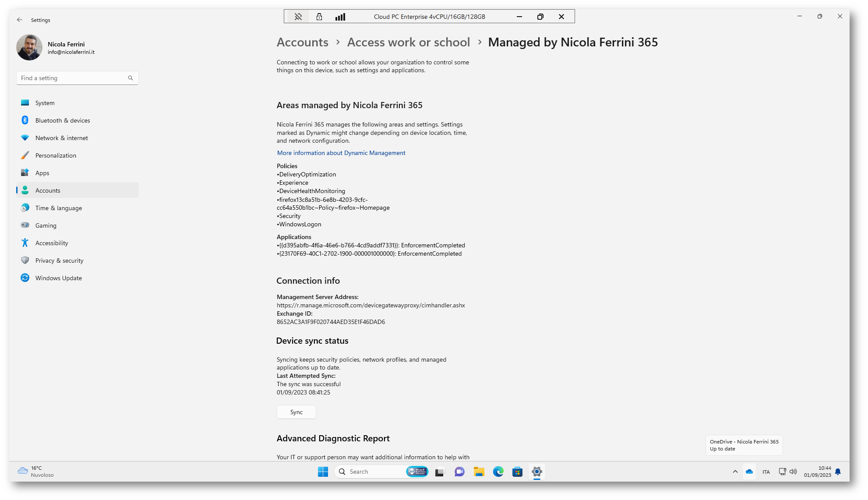
Task: Open the notification bell
Action: (x=838, y=472)
